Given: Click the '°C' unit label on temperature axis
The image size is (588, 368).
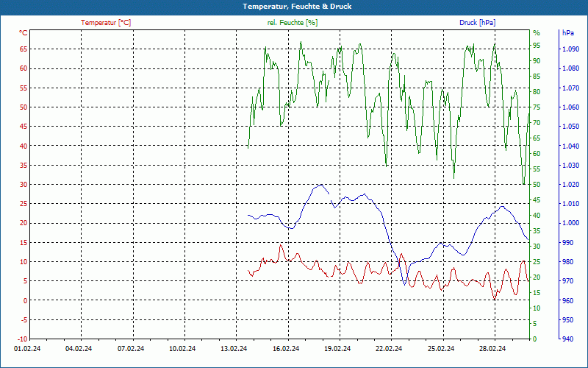Looking at the screenshot, I should click(x=24, y=33).
